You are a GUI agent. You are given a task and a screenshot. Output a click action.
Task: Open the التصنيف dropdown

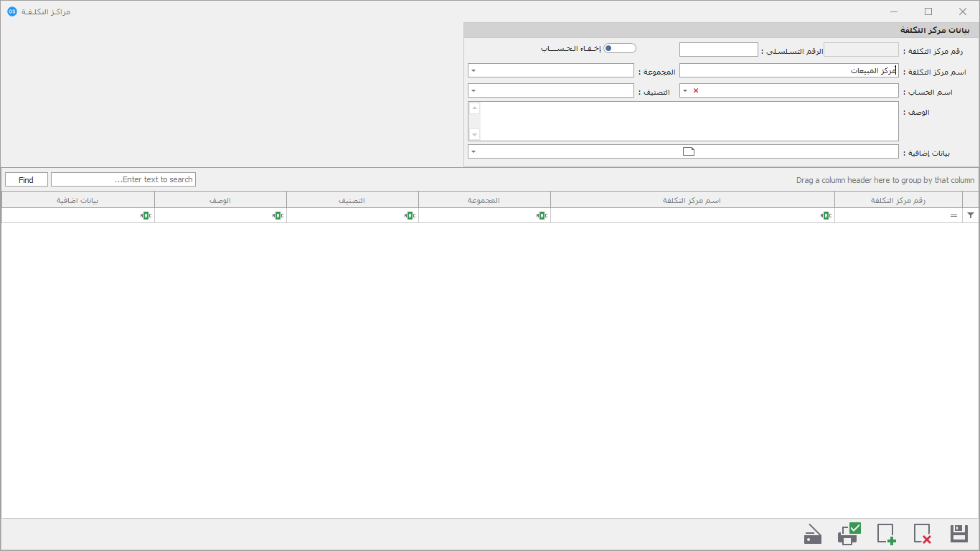point(473,90)
